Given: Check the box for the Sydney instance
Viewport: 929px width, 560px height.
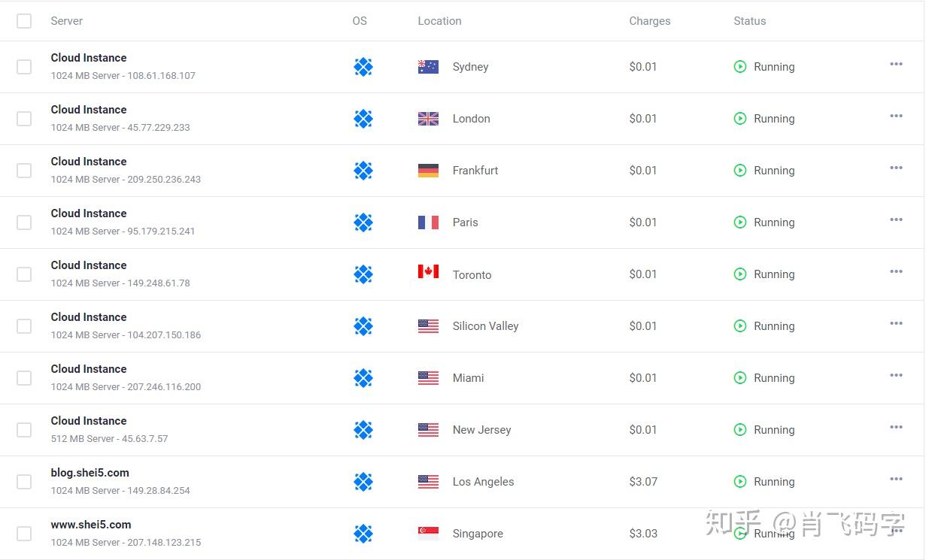Looking at the screenshot, I should point(24,67).
